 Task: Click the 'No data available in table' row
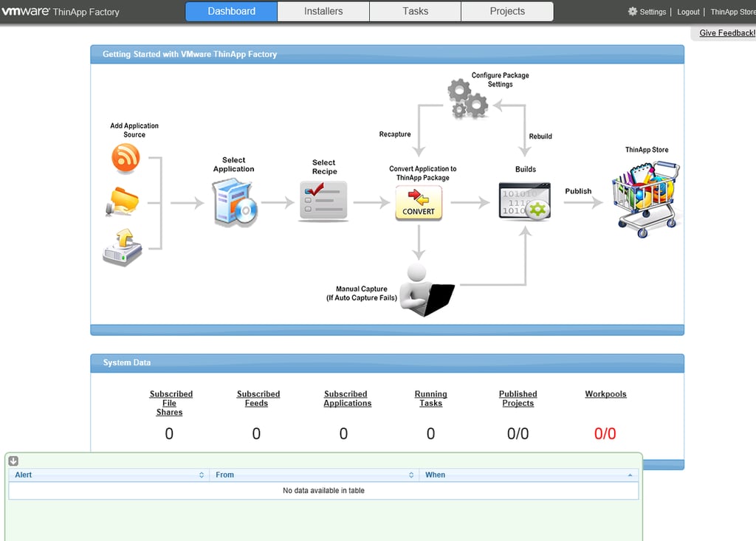[323, 490]
